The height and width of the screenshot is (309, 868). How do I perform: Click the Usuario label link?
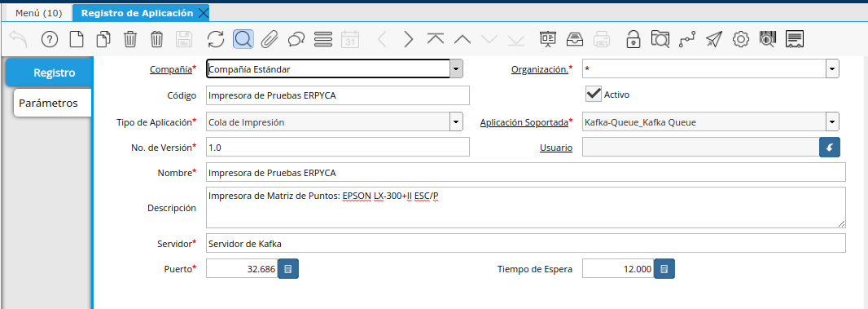click(x=556, y=148)
